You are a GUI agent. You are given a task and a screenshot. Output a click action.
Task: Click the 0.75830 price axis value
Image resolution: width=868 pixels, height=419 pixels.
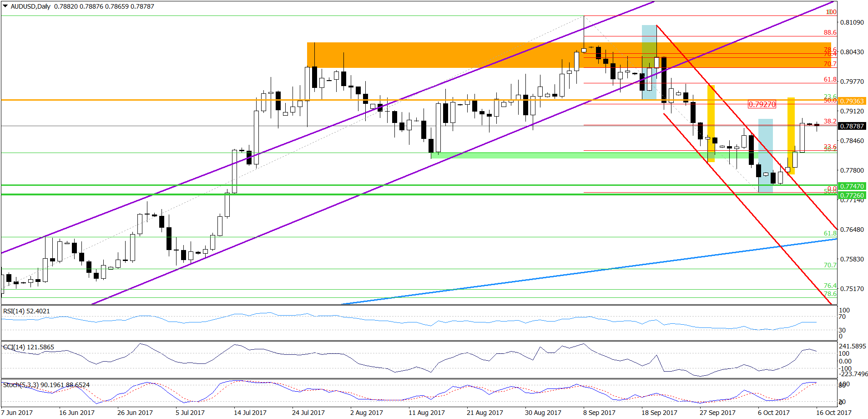(x=852, y=259)
